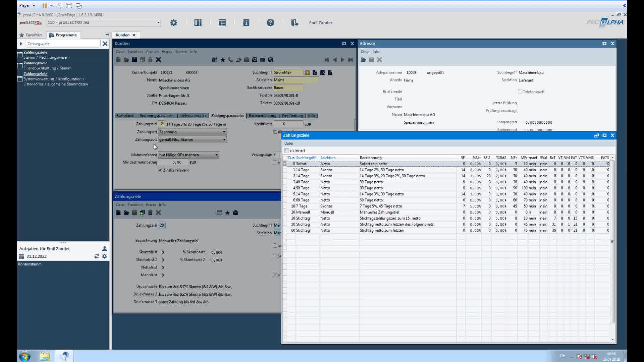Jump to first Kunden record
The width and height of the screenshot is (644, 362).
[x=326, y=60]
